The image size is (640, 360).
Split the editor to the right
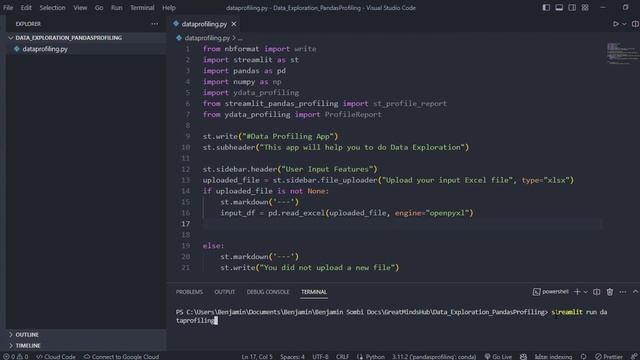click(x=635, y=24)
